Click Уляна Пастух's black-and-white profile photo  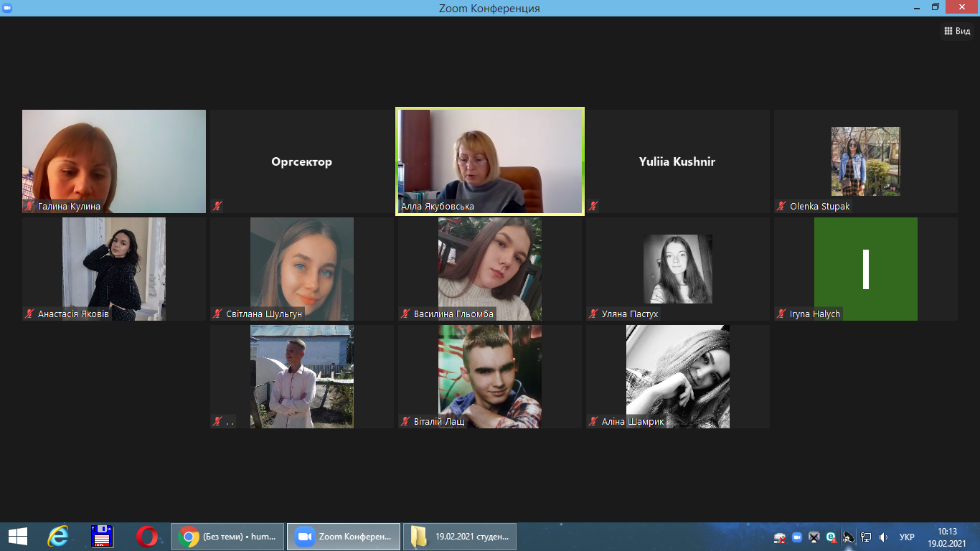(x=678, y=269)
